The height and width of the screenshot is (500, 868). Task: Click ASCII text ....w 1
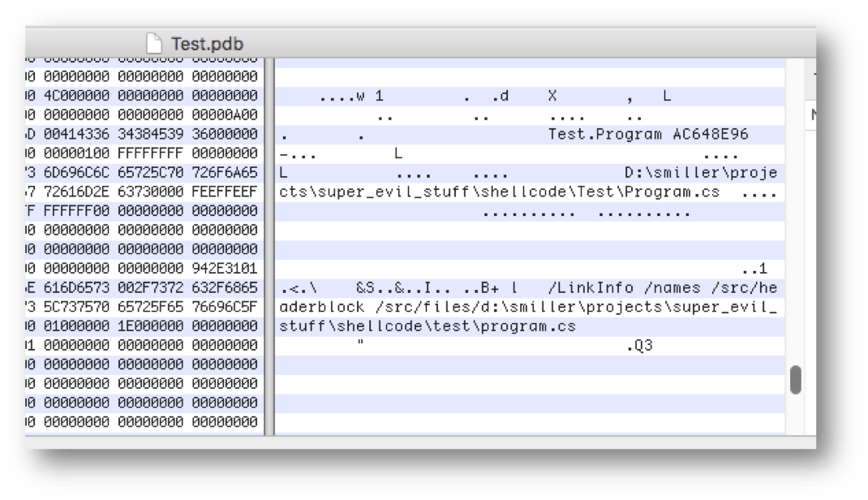point(351,97)
